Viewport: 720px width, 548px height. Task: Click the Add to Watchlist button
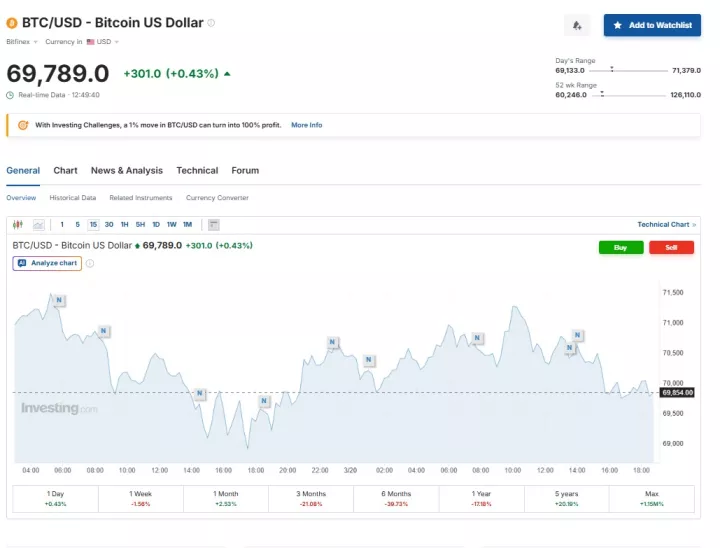pyautogui.click(x=652, y=25)
